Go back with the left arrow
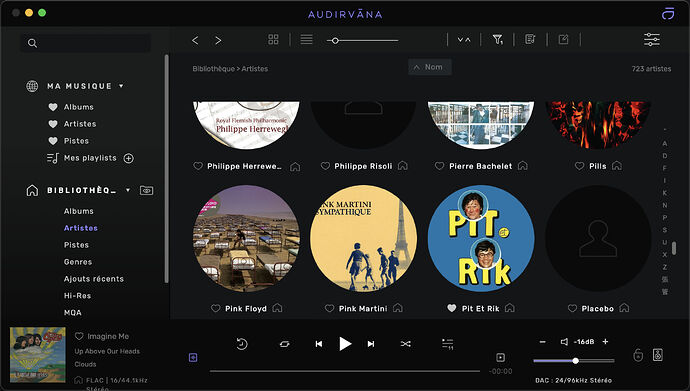The height and width of the screenshot is (391, 690). pos(195,40)
